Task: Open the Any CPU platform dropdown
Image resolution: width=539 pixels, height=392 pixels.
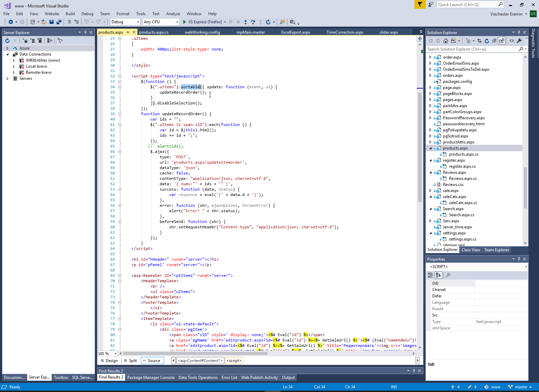Action: coord(177,22)
